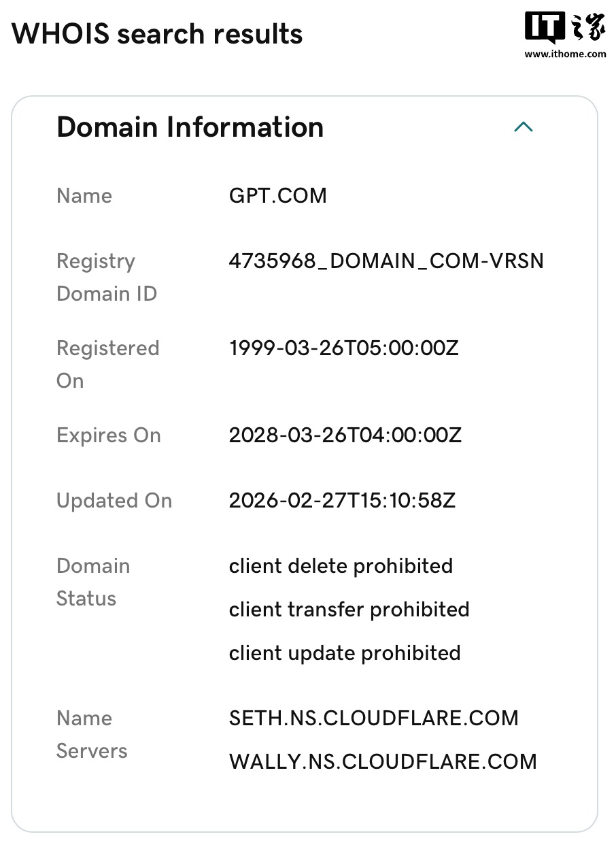Click the Expires On date 2028-03-26
Image resolution: width=616 pixels, height=845 pixels.
point(345,435)
